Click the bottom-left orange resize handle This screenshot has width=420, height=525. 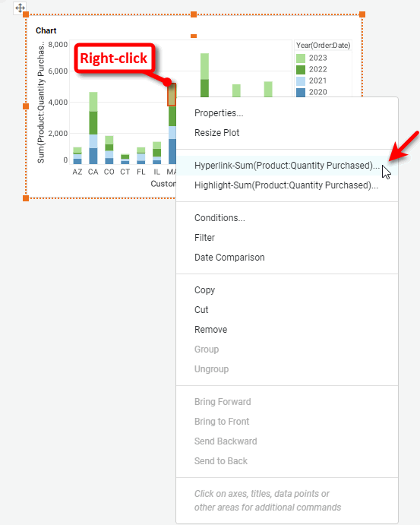[26, 198]
